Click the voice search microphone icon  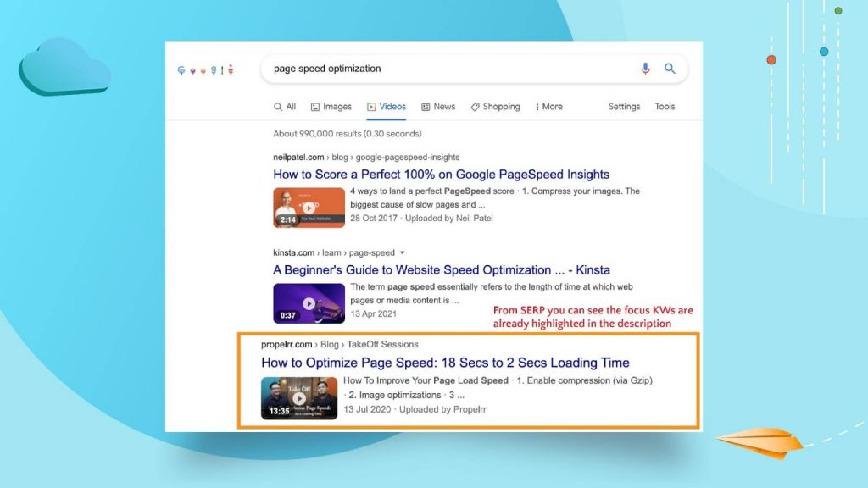coord(645,69)
